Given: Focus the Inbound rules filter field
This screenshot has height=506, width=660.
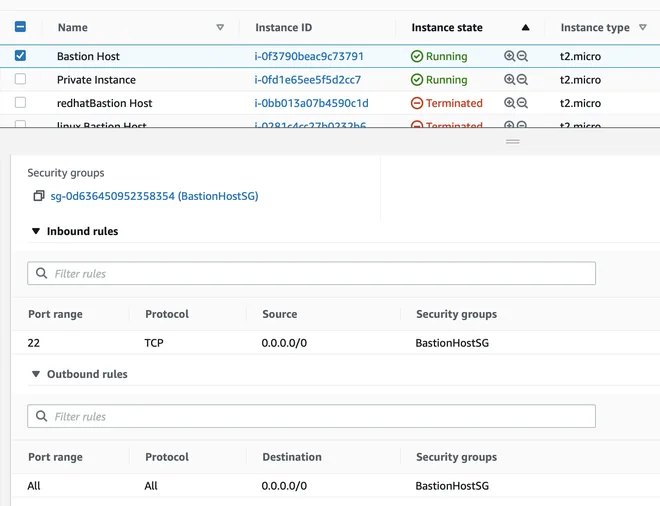Looking at the screenshot, I should [311, 273].
